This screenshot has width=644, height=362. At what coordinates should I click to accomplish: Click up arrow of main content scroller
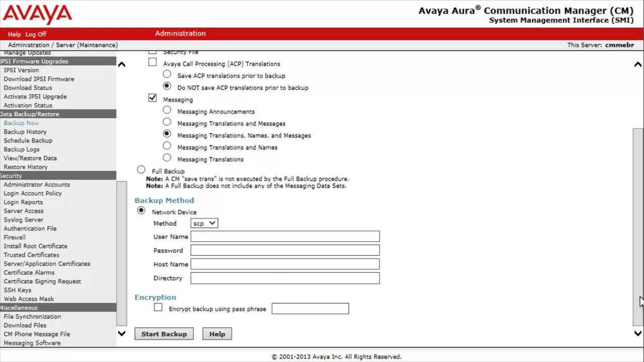(x=638, y=64)
